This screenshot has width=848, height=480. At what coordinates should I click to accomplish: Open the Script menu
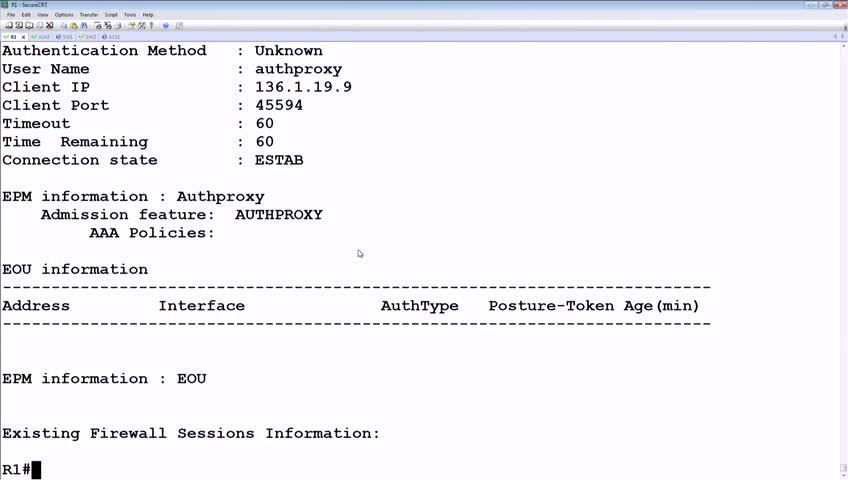pos(111,15)
